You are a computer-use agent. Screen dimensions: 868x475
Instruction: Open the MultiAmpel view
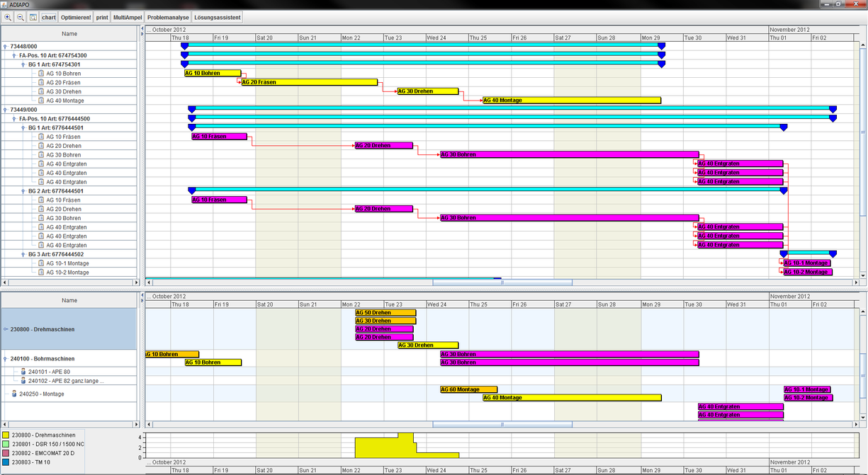(x=128, y=17)
